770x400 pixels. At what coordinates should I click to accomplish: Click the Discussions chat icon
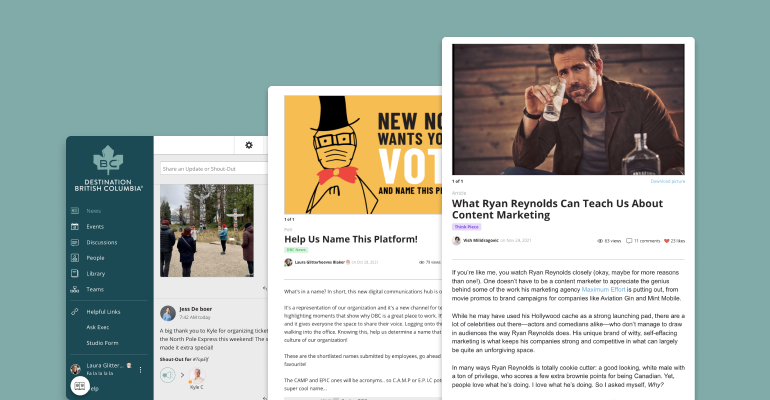coord(75,242)
